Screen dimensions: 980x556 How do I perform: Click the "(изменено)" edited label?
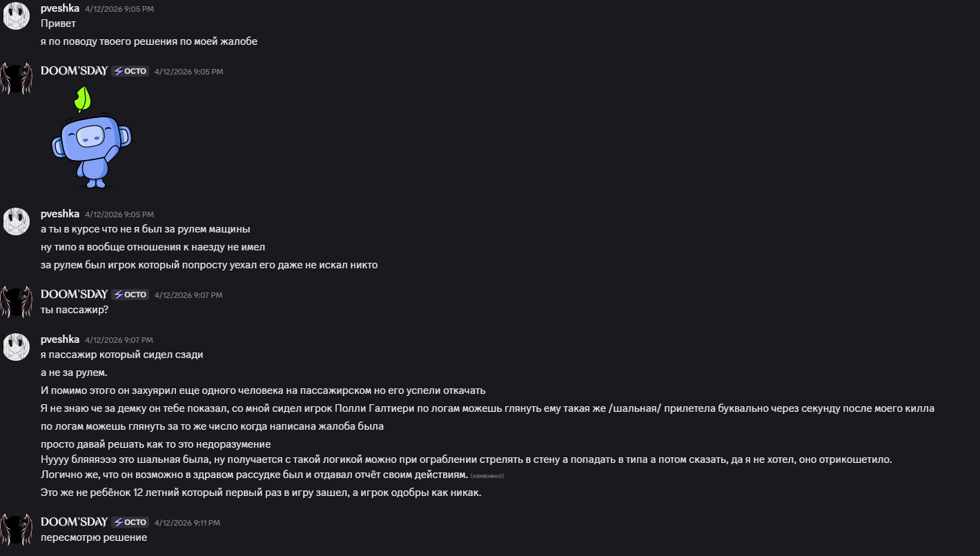pos(487,476)
